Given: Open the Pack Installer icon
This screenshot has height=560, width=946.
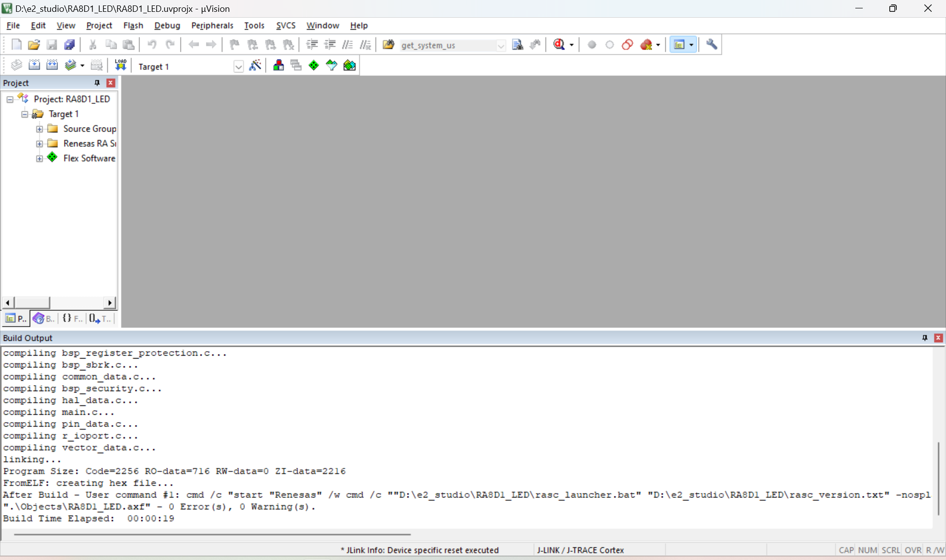Looking at the screenshot, I should (349, 66).
